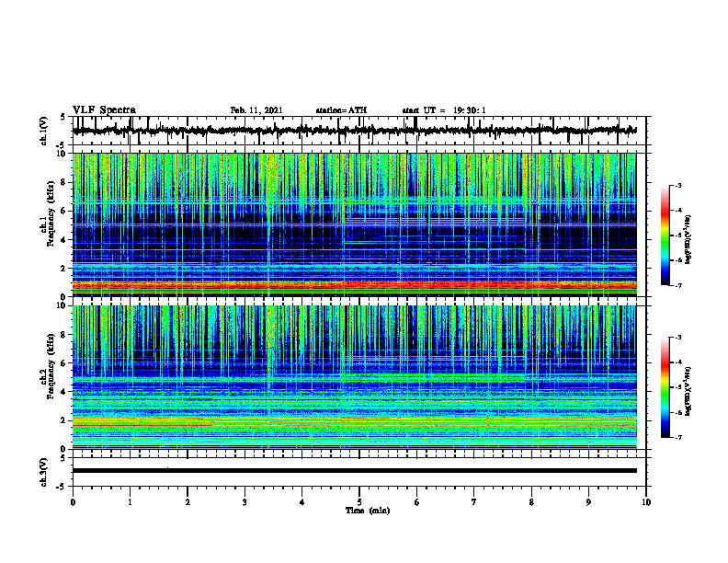Click time axis tick label "0"
The width and height of the screenshot is (728, 563).
(73, 502)
